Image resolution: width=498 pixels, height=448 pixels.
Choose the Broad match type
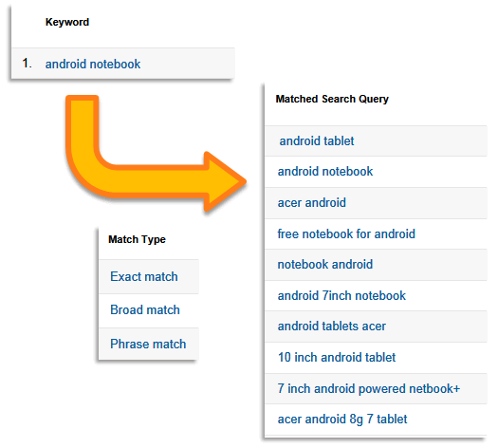[145, 309]
